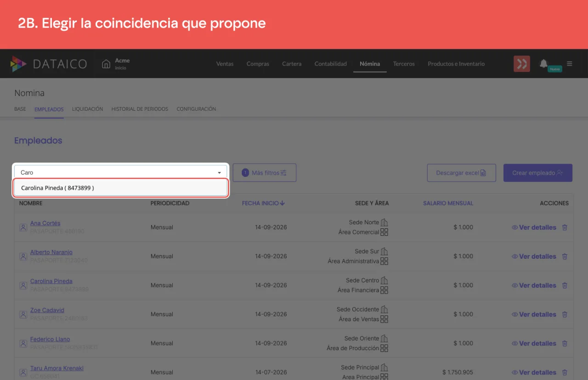Image resolution: width=588 pixels, height=380 pixels.
Task: Switch to the Base tab
Action: point(20,109)
